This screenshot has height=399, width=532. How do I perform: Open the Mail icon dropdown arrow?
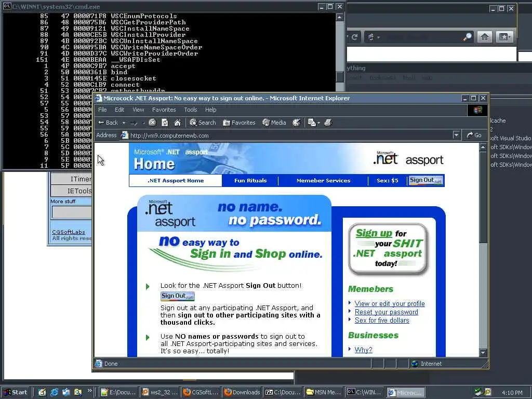318,123
